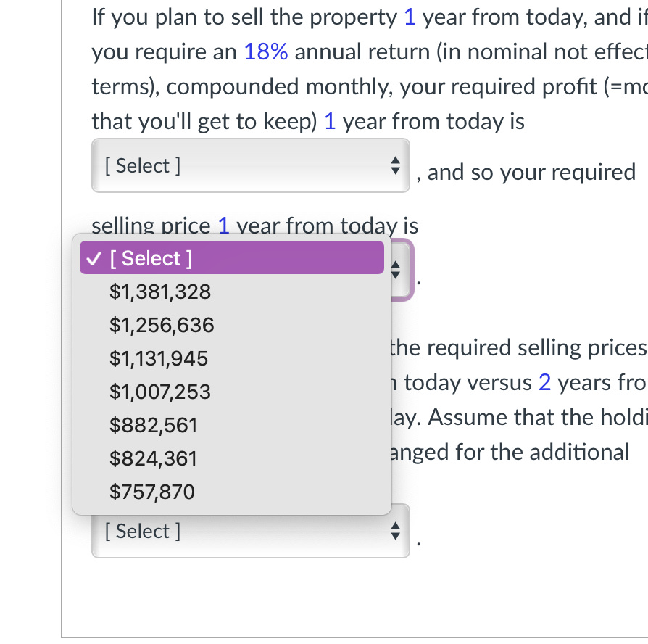Select $757,870 at the list bottom
This screenshot has width=648, height=644.
click(152, 492)
